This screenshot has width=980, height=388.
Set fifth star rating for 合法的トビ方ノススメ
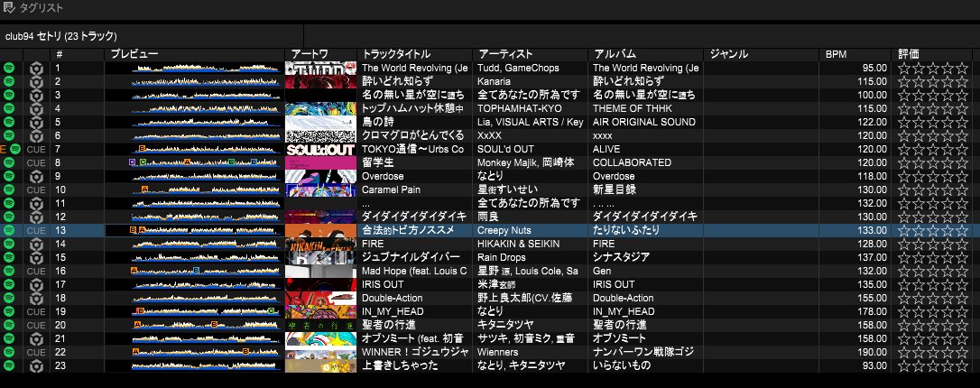pyautogui.click(x=964, y=231)
